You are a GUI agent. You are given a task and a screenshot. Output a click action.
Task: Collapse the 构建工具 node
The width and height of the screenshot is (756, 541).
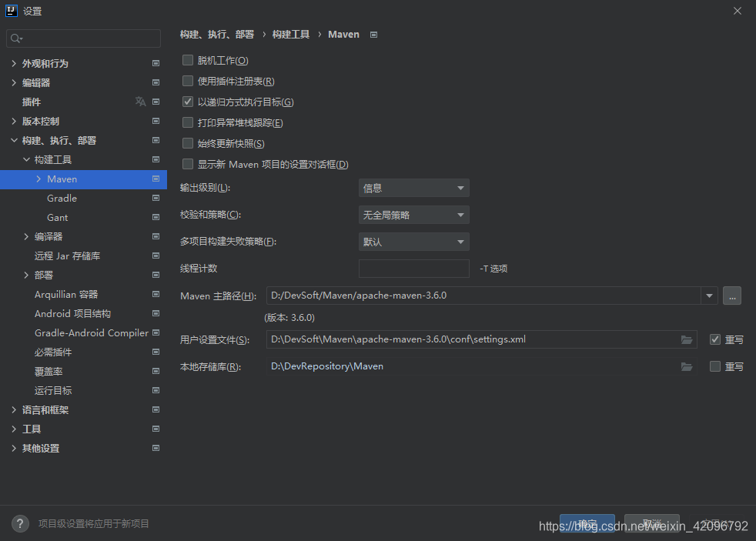coord(26,159)
